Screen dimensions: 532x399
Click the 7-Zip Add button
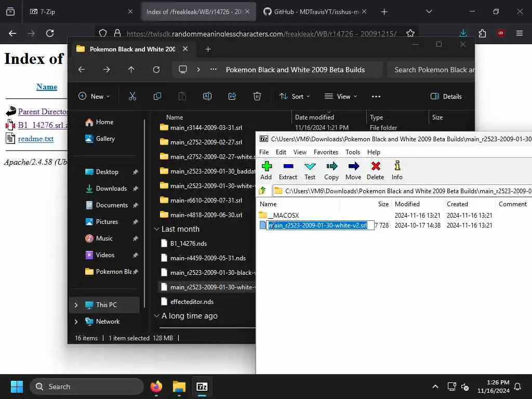pyautogui.click(x=266, y=170)
